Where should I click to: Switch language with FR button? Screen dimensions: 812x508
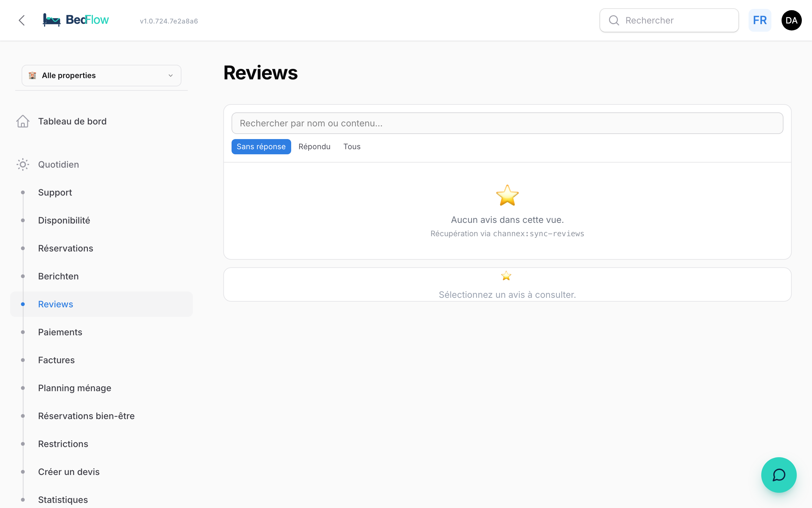pos(760,21)
